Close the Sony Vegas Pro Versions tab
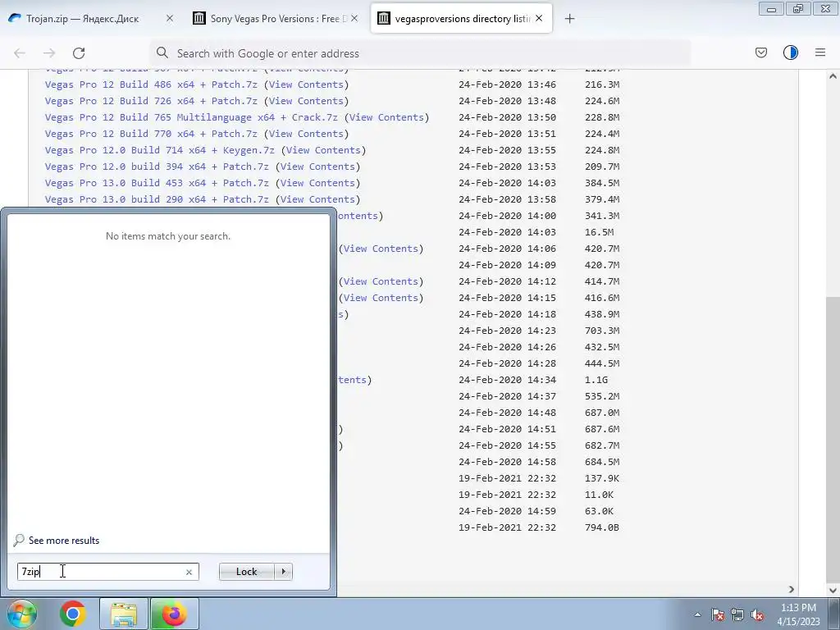840x630 pixels. coord(354,18)
